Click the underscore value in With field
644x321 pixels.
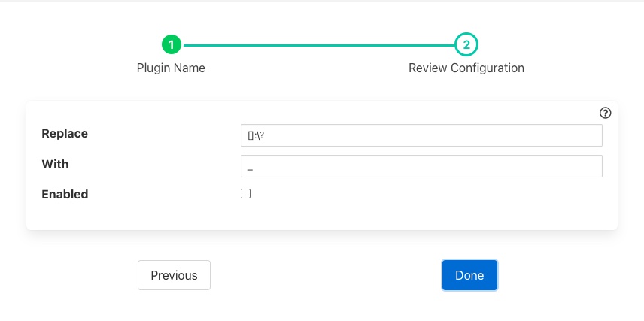click(250, 168)
